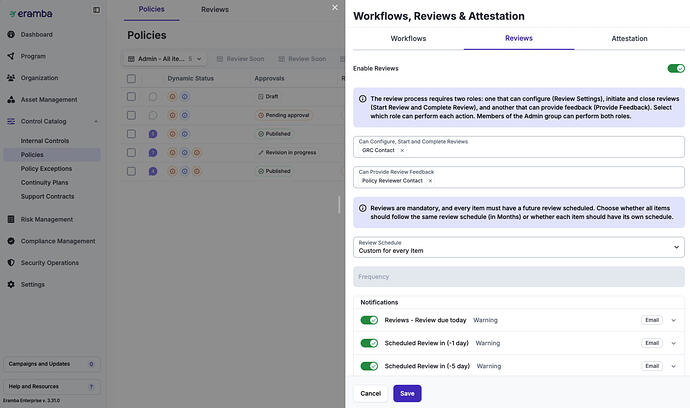Toggle Scheduled Review in (-1 day) notification
Screen dimensions: 690x408
(369, 343)
